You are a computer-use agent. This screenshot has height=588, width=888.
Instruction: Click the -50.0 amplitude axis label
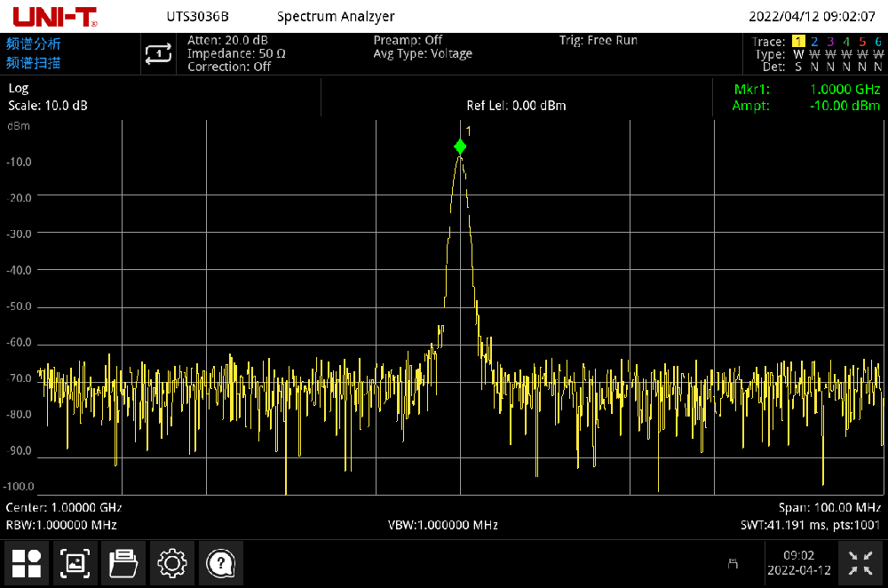coord(19,306)
